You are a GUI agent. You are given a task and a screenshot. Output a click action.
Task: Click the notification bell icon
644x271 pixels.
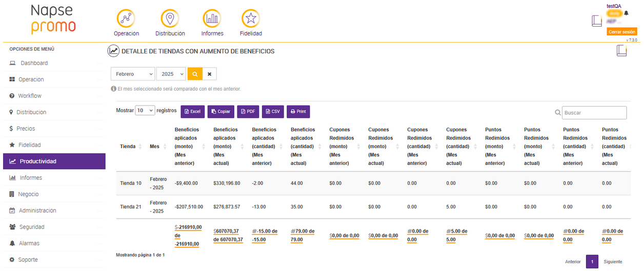[626, 13]
